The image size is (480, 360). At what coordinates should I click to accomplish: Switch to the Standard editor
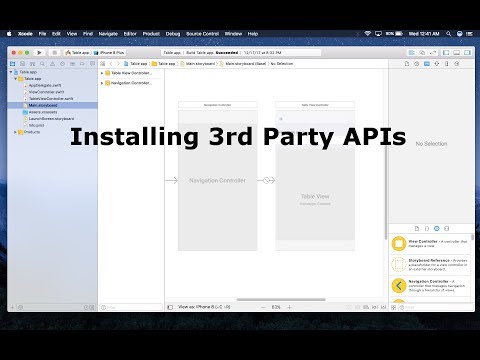pos(412,53)
